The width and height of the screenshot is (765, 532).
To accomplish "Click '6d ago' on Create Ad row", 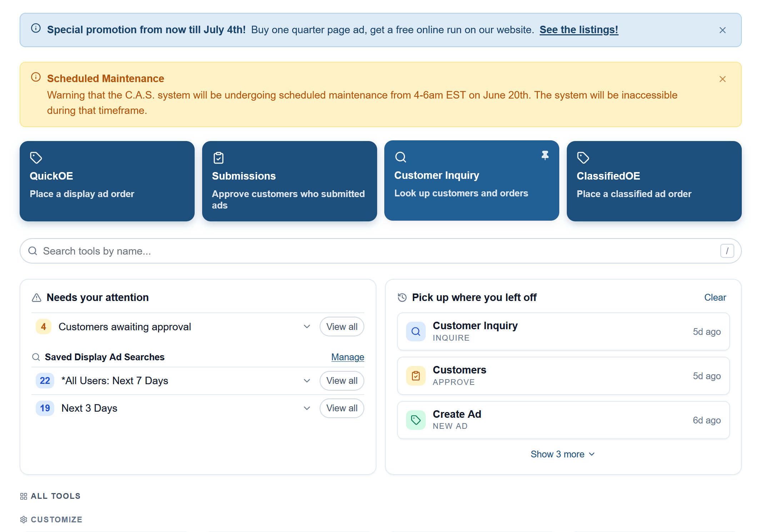I will coord(707,420).
